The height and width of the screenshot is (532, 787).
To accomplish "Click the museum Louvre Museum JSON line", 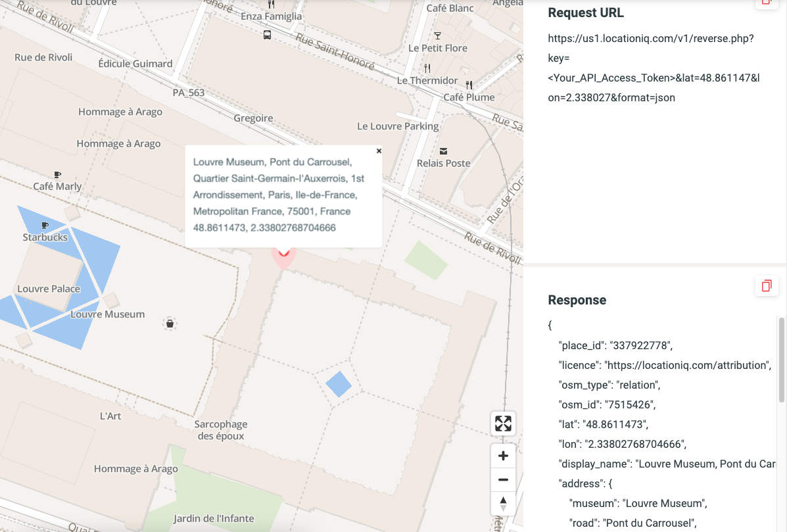I will [638, 503].
